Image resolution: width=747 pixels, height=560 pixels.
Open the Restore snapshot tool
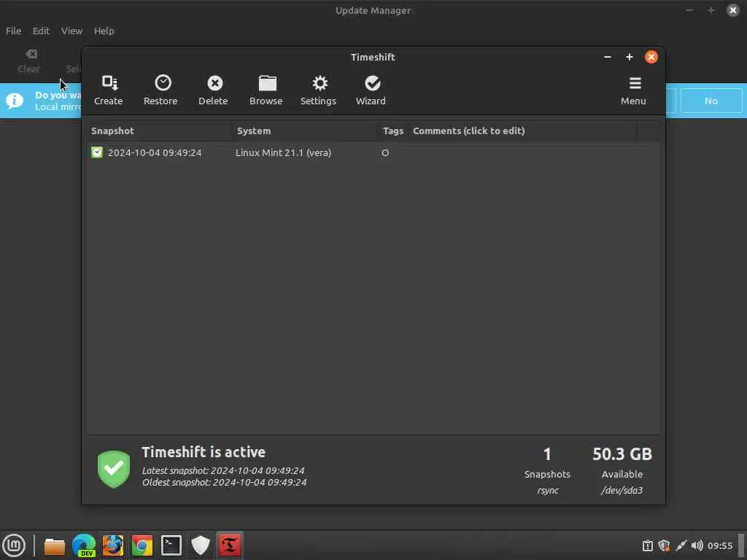pyautogui.click(x=160, y=90)
